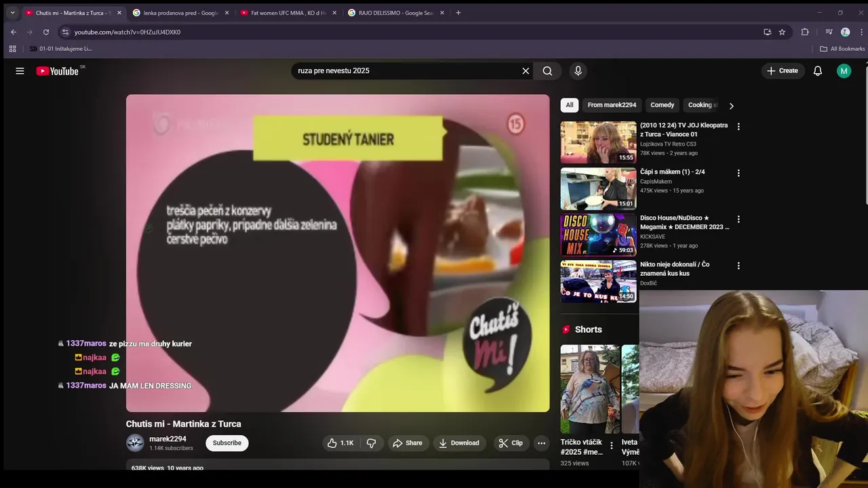The height and width of the screenshot is (488, 868).
Task: View site information icon in address bar
Action: [x=65, y=32]
